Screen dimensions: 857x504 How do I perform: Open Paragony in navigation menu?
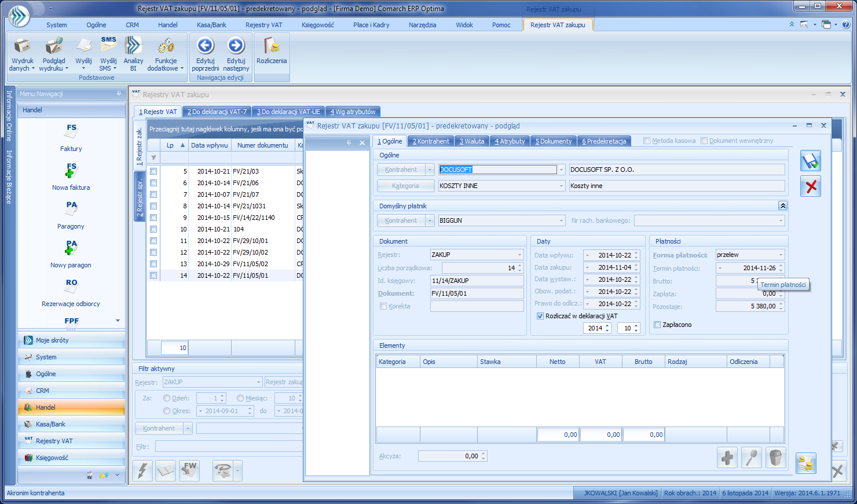point(71,215)
